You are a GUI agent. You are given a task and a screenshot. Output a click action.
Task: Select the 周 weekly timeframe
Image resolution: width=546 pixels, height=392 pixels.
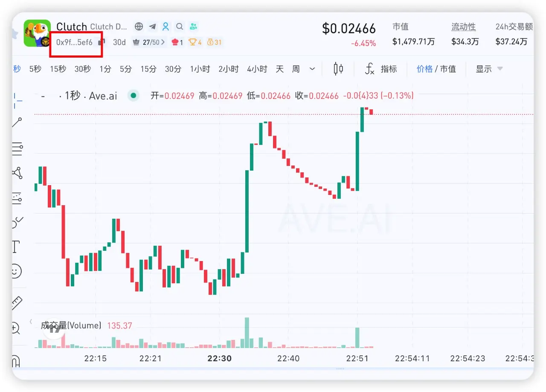tap(296, 69)
